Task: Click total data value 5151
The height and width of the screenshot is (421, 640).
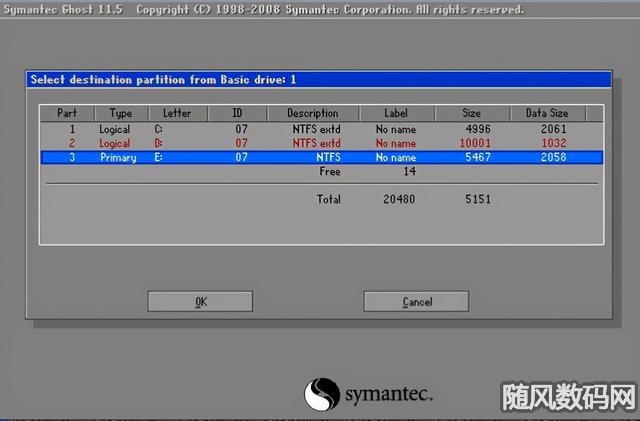Action: 478,199
